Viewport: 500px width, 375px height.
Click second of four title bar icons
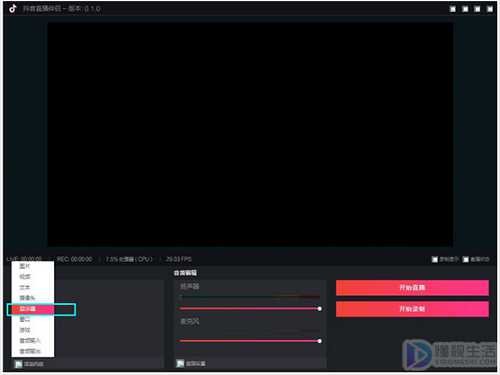click(x=465, y=9)
